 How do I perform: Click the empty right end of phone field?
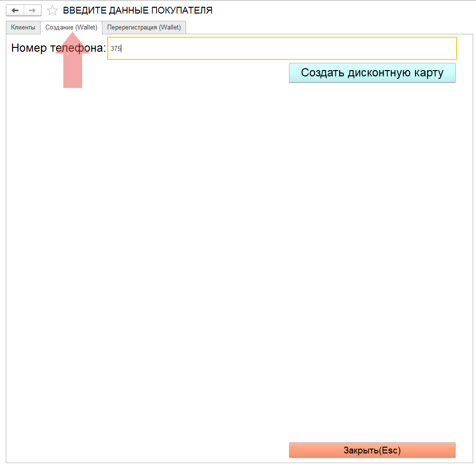pyautogui.click(x=435, y=48)
